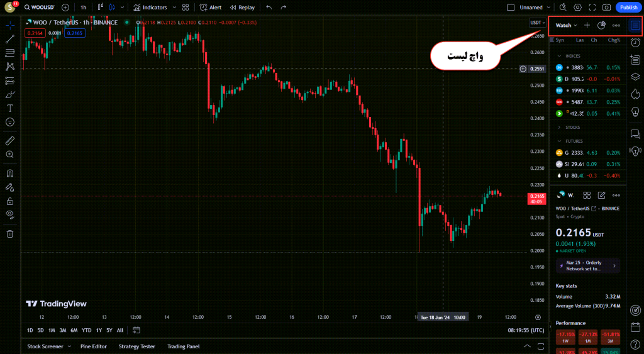Select the ruler measure tool
This screenshot has height=354, width=644.
pos(10,141)
